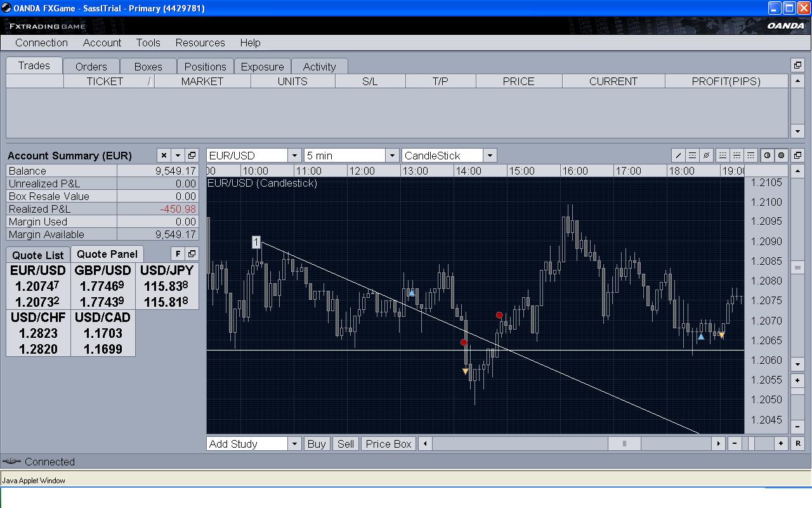Click the Price Box button
Image resolution: width=812 pixels, height=508 pixels.
point(389,444)
